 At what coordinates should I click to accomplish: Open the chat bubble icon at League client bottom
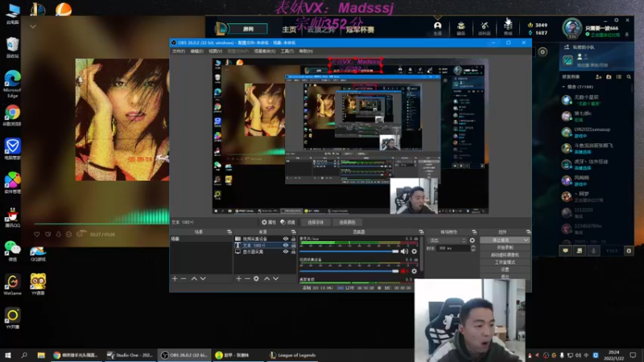[x=566, y=251]
